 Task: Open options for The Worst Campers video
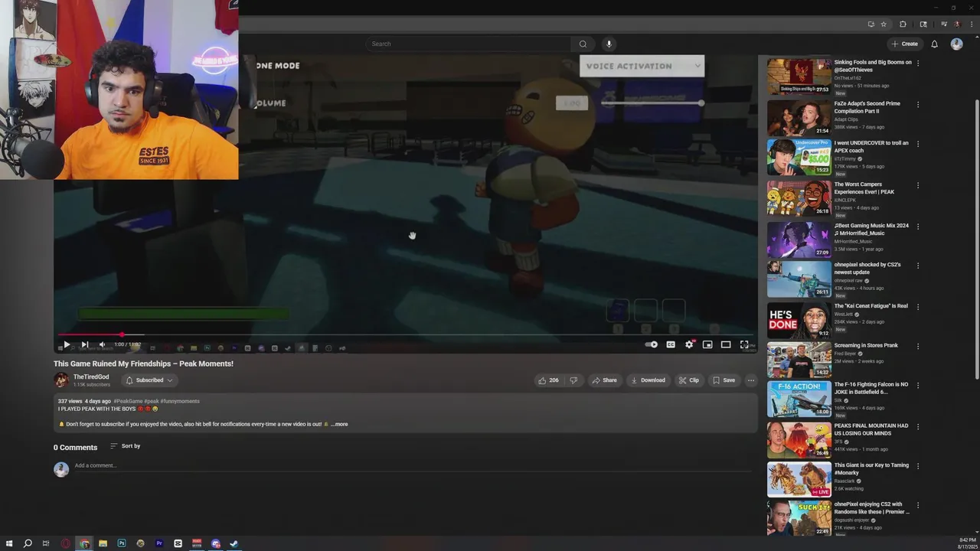point(918,184)
